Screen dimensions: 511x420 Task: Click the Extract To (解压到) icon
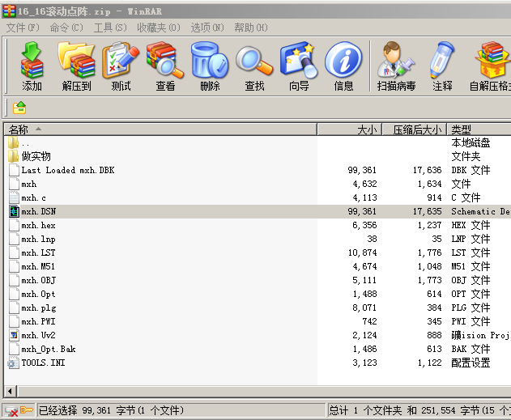tap(76, 61)
